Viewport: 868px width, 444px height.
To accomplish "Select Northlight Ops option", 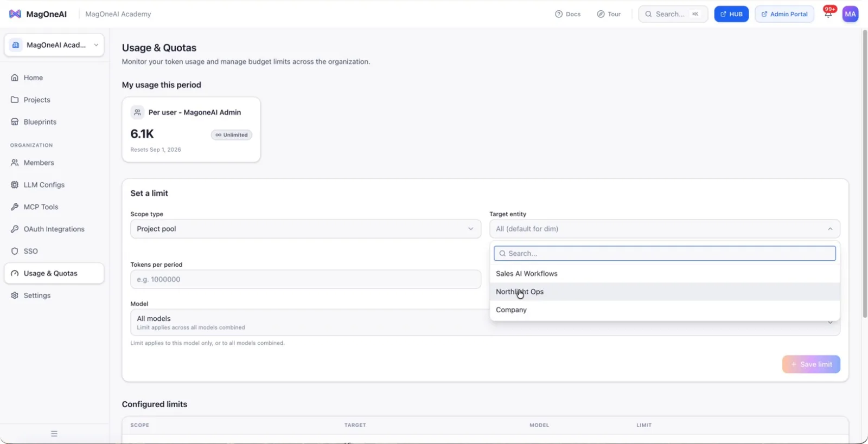I will coord(665,292).
